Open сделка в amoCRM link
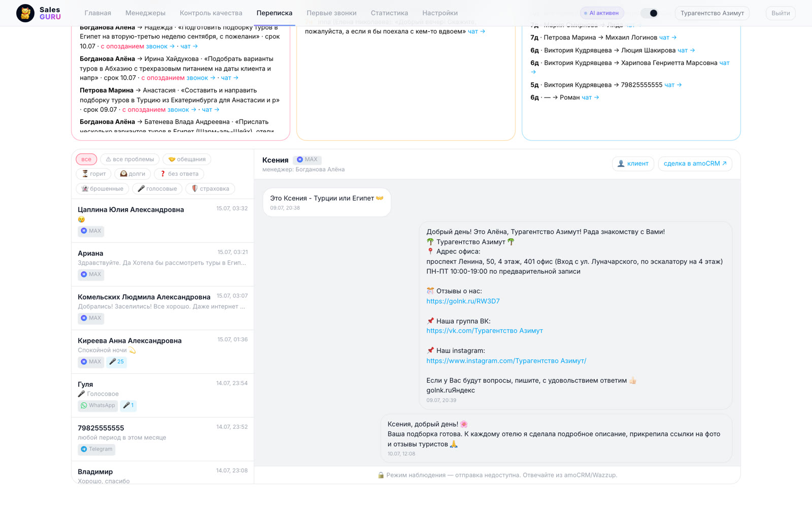Screen dimensions: 812x508 tap(695, 164)
